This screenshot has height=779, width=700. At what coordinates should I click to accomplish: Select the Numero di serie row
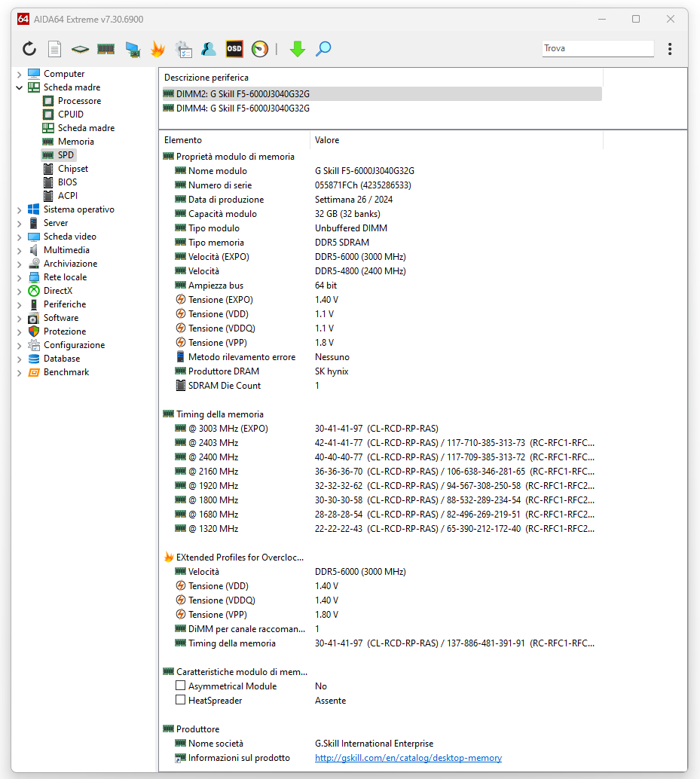(381, 185)
